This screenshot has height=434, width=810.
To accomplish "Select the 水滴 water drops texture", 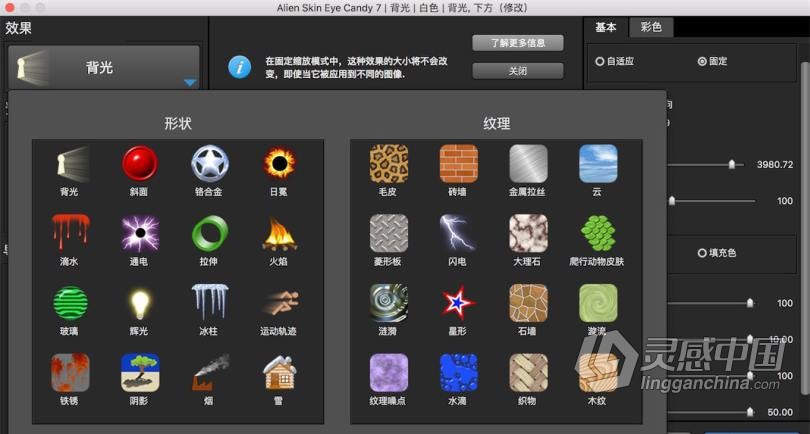I will [458, 373].
